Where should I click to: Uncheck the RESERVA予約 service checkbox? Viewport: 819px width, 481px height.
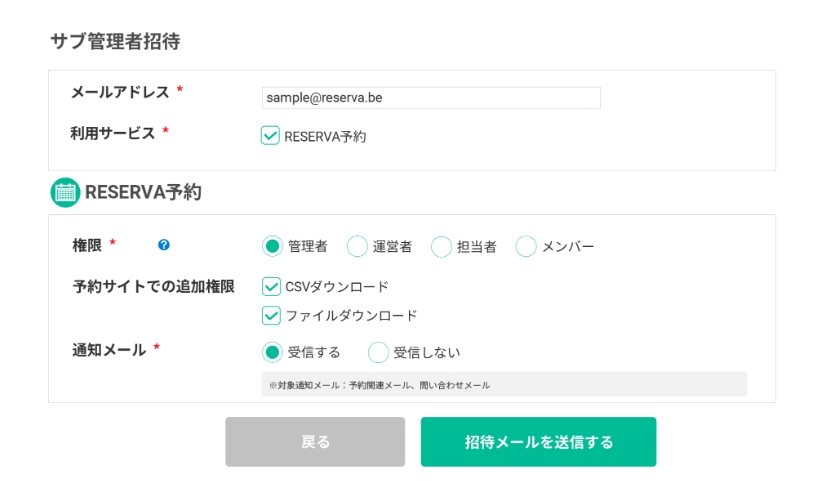click(270, 136)
